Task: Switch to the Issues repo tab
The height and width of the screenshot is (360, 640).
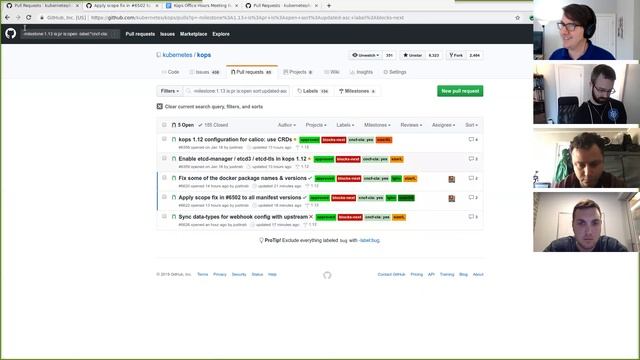Action: pos(204,72)
